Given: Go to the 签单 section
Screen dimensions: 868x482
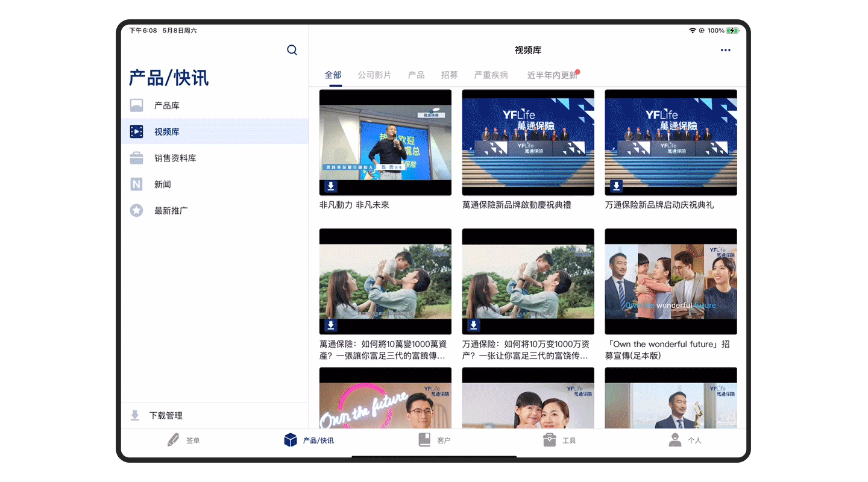Looking at the screenshot, I should [x=184, y=440].
